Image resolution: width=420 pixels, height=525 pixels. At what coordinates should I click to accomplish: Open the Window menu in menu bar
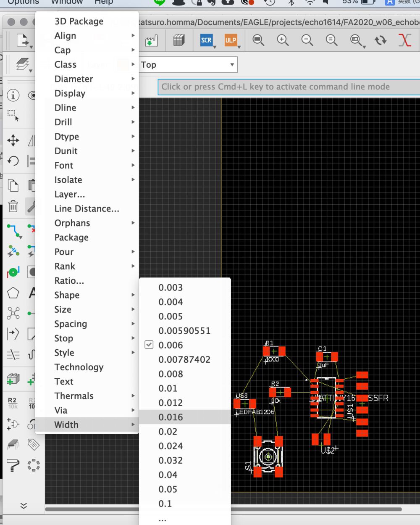tap(67, 2)
